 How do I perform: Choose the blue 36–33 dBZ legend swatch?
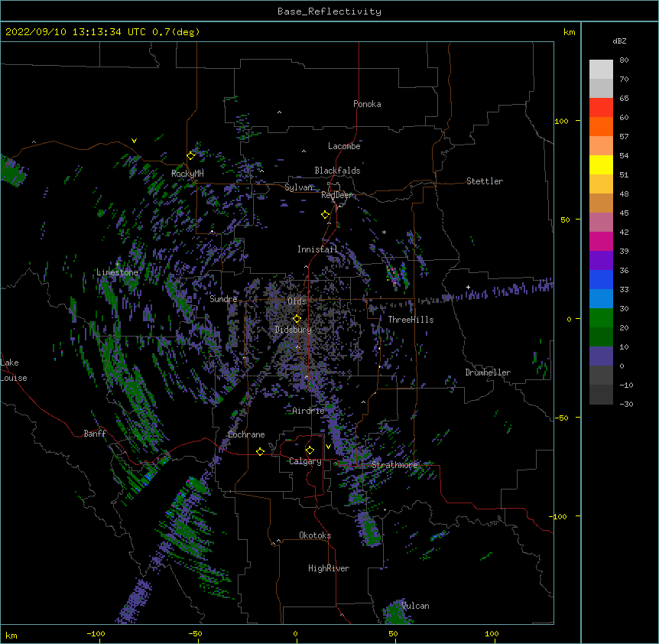point(601,280)
